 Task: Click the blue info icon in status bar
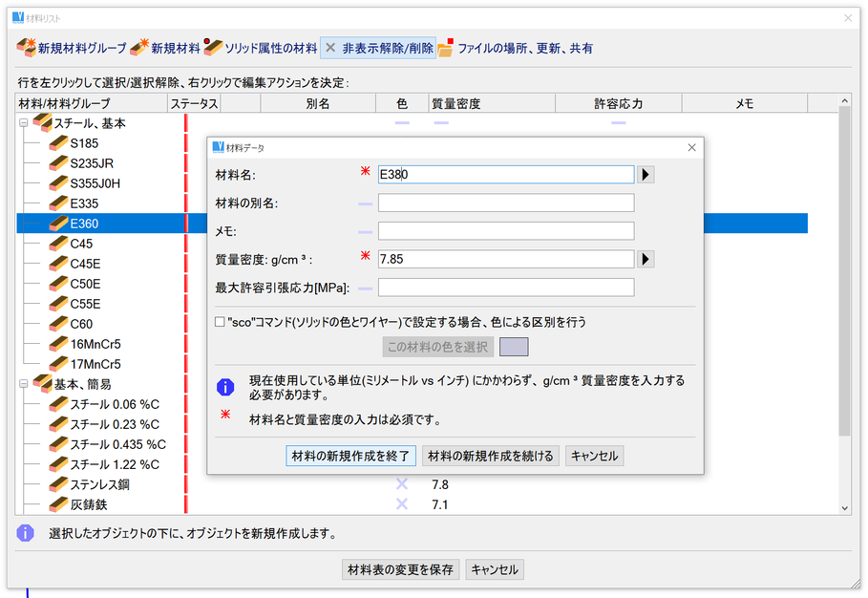pos(26,533)
